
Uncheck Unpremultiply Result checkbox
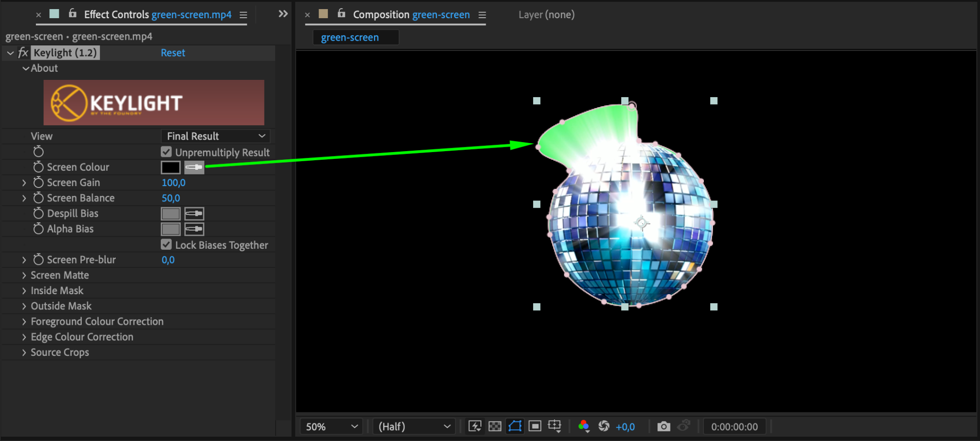tap(166, 152)
